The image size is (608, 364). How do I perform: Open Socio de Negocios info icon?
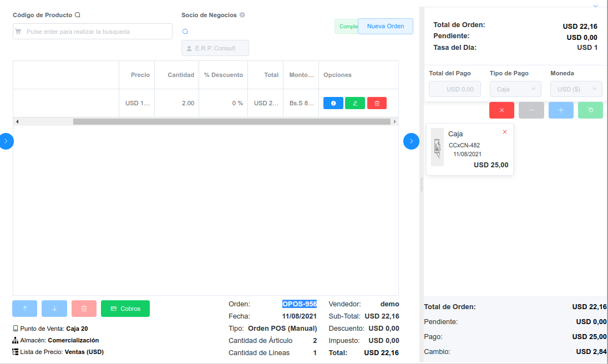(241, 15)
